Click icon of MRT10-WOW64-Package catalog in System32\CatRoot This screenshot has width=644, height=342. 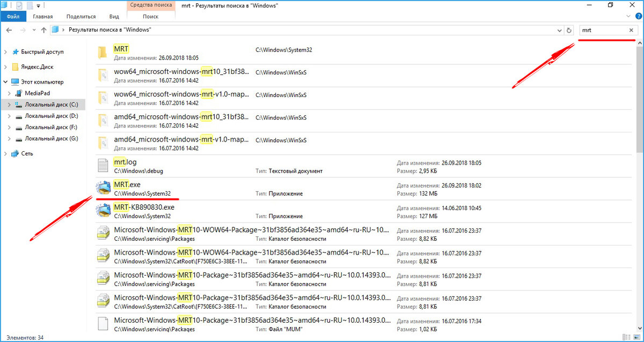[x=103, y=256]
